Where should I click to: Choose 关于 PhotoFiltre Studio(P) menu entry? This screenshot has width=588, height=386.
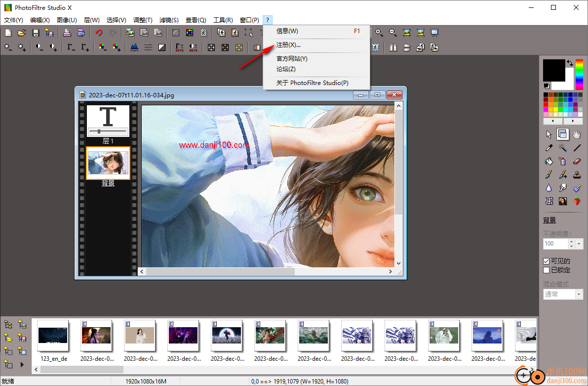pos(316,83)
